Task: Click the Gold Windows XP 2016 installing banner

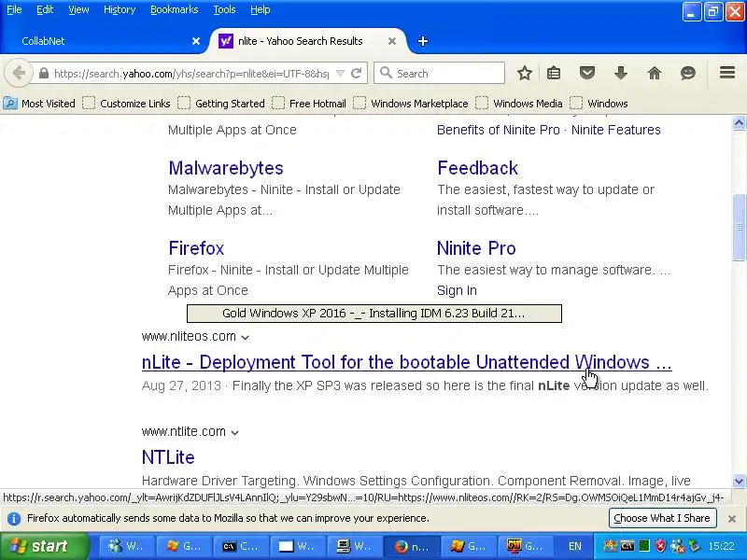Action: 374,314
